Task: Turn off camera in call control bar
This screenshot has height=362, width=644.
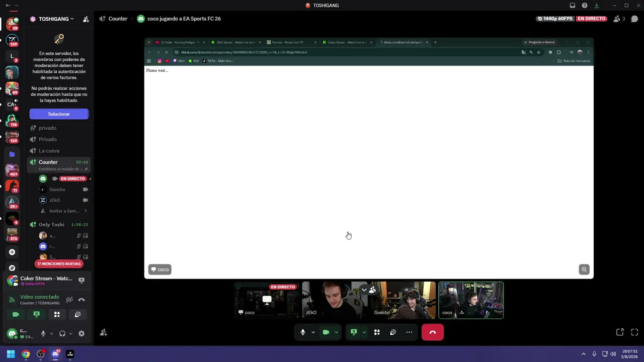Action: point(326,332)
